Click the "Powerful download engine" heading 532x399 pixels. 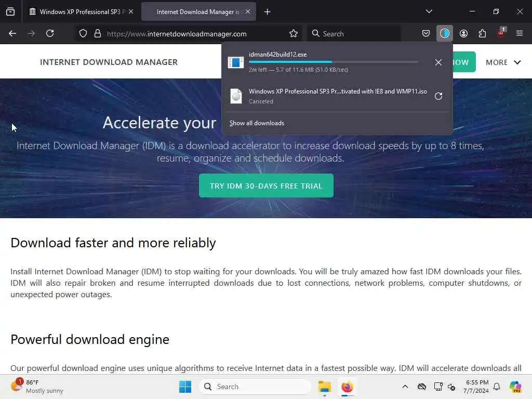pos(90,339)
